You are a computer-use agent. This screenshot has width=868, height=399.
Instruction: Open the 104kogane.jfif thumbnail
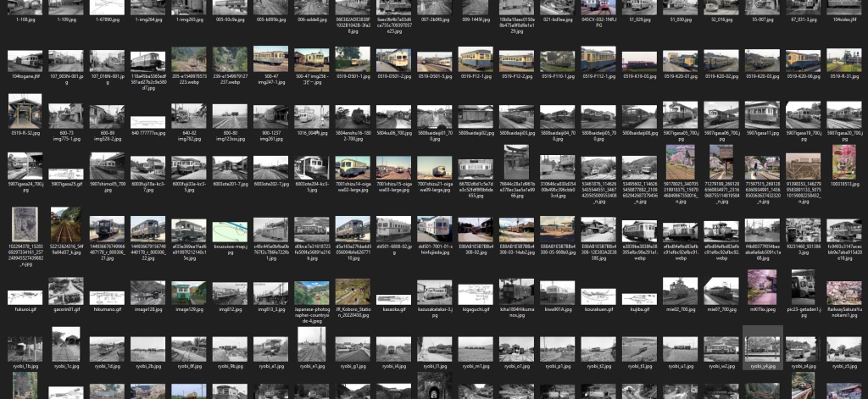(x=25, y=61)
